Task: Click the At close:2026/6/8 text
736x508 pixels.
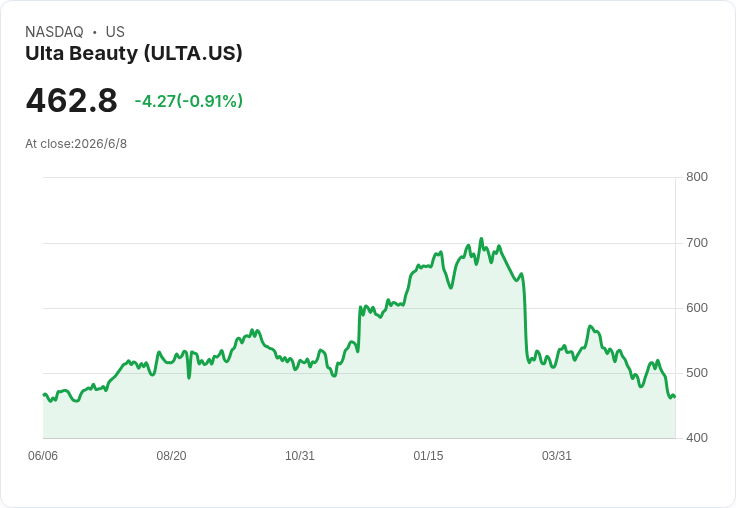Action: [76, 144]
